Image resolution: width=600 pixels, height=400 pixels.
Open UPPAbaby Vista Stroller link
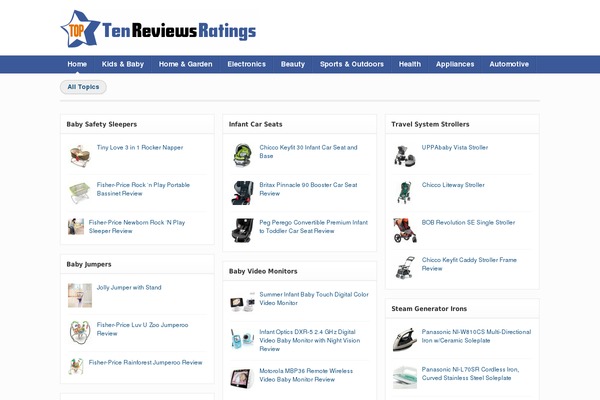click(455, 148)
